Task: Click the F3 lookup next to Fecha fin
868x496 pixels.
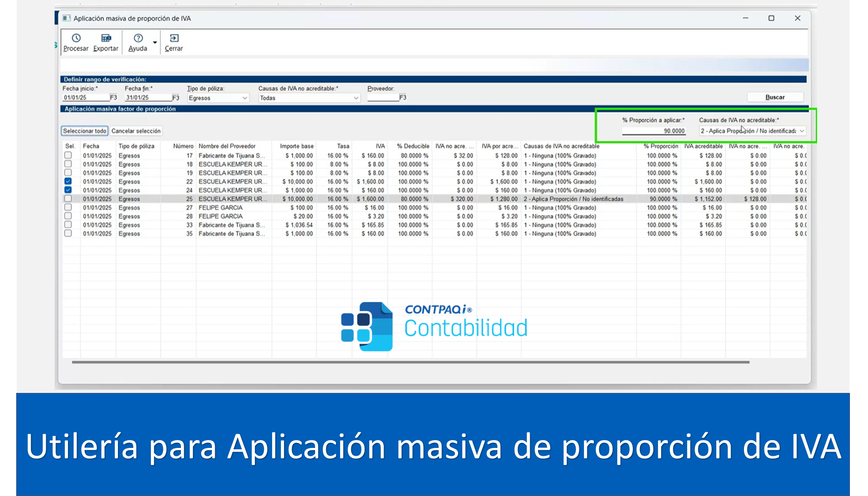Action: tap(176, 98)
